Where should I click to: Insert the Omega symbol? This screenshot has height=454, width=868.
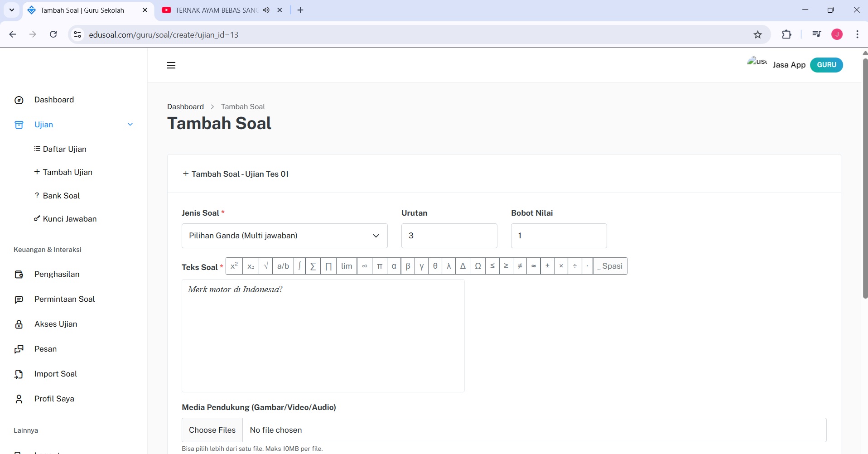478,266
